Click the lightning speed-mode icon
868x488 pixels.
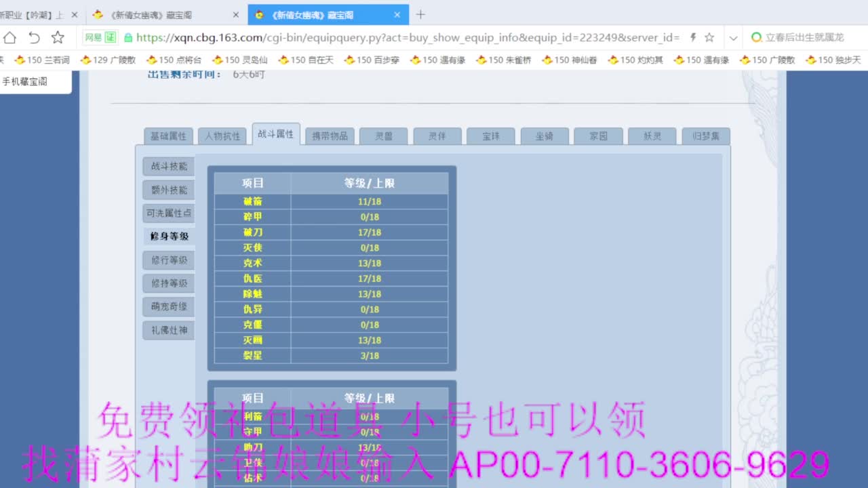[x=692, y=37]
